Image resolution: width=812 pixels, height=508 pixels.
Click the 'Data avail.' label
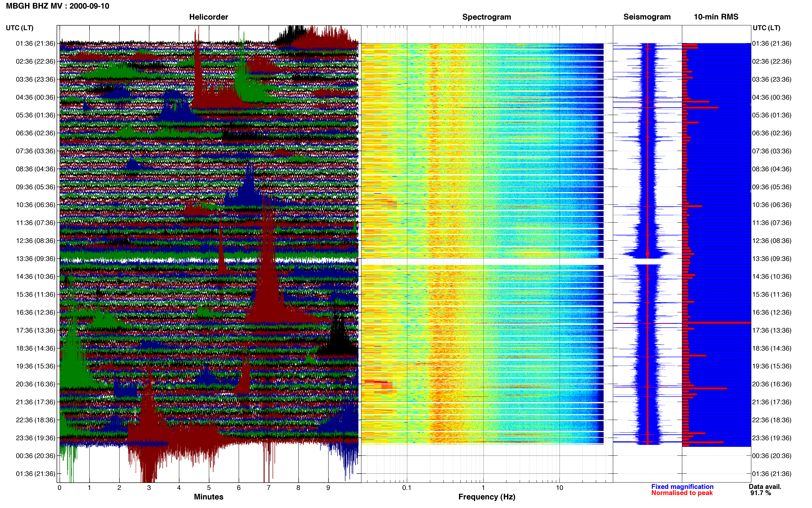tap(765, 486)
